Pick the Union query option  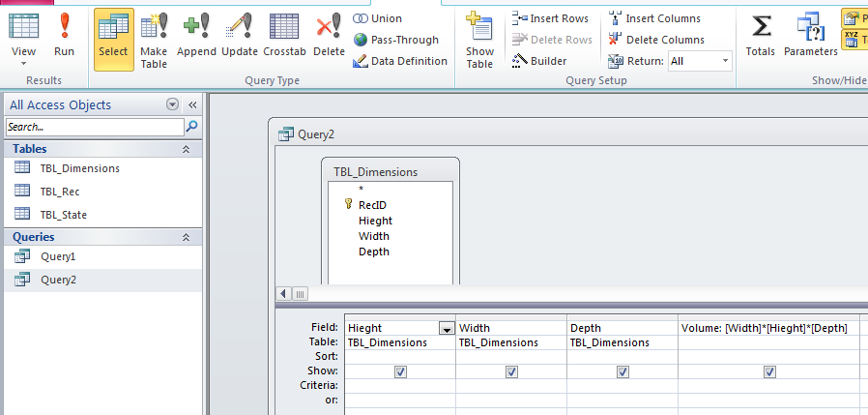click(378, 18)
